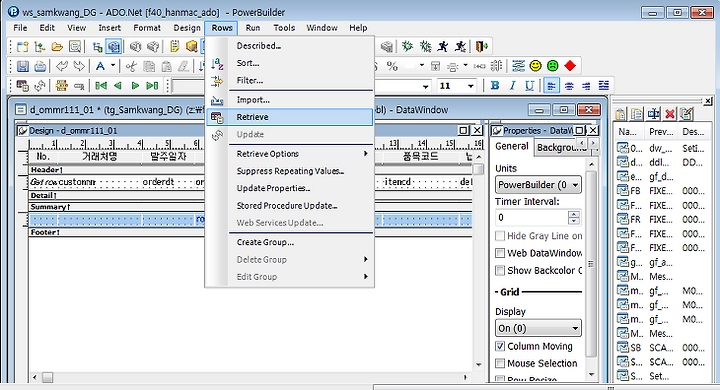Screen dimensions: 720x390
Task: Click the Des... column header
Action: (x=693, y=132)
